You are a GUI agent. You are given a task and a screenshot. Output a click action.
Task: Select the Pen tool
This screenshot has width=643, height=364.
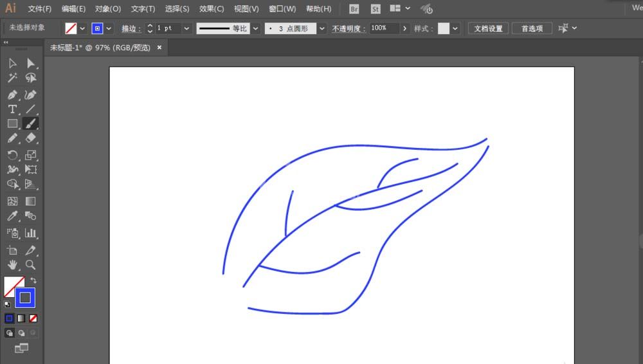(12, 95)
